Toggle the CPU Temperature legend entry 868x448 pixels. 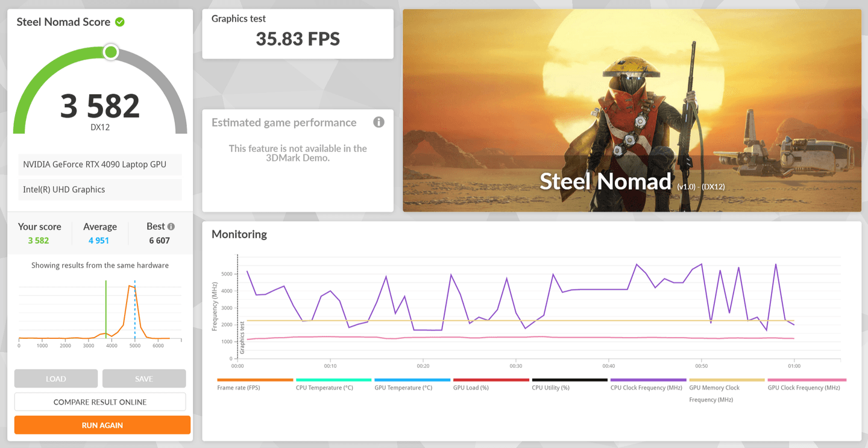(333, 385)
